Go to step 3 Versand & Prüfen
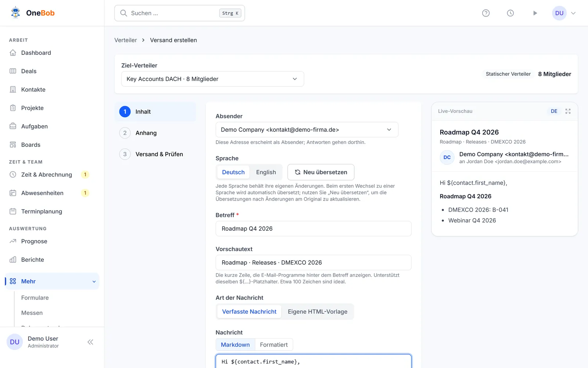 (155, 154)
